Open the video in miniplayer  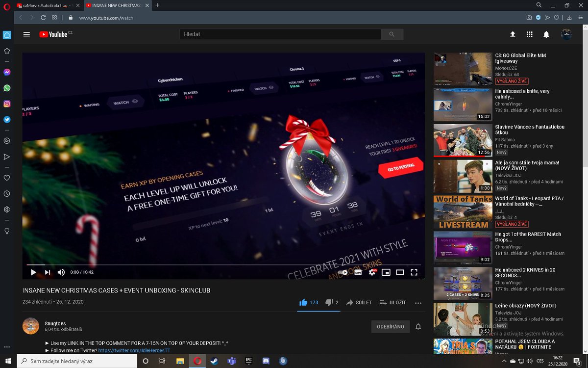point(386,272)
